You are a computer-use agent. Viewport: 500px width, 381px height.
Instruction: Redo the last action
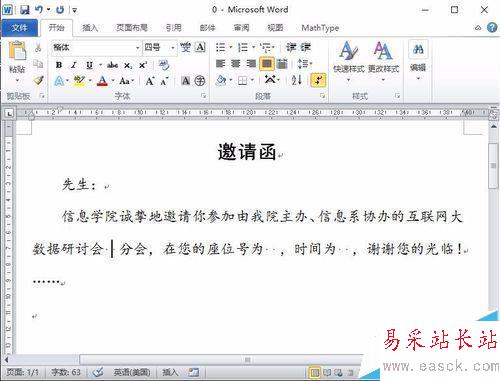coord(60,10)
